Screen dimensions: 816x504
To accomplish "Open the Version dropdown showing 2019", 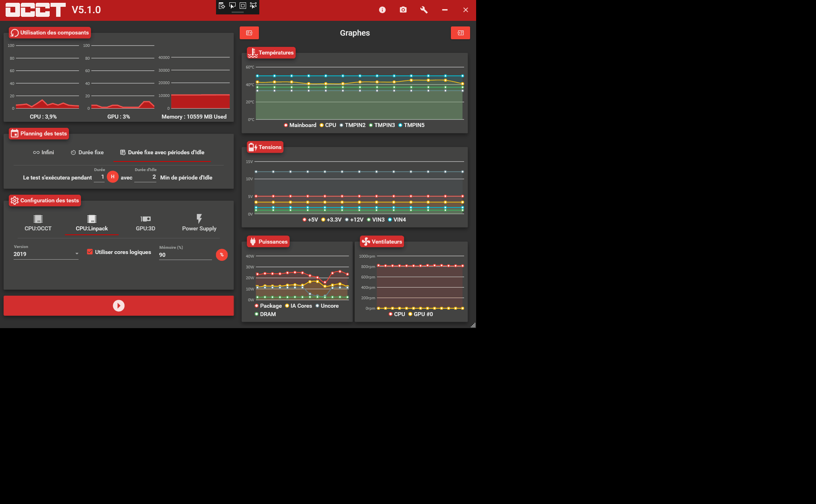I will point(45,254).
